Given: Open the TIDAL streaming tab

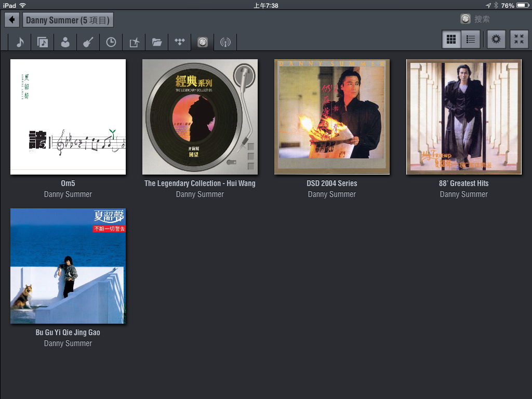Looking at the screenshot, I should pos(179,42).
